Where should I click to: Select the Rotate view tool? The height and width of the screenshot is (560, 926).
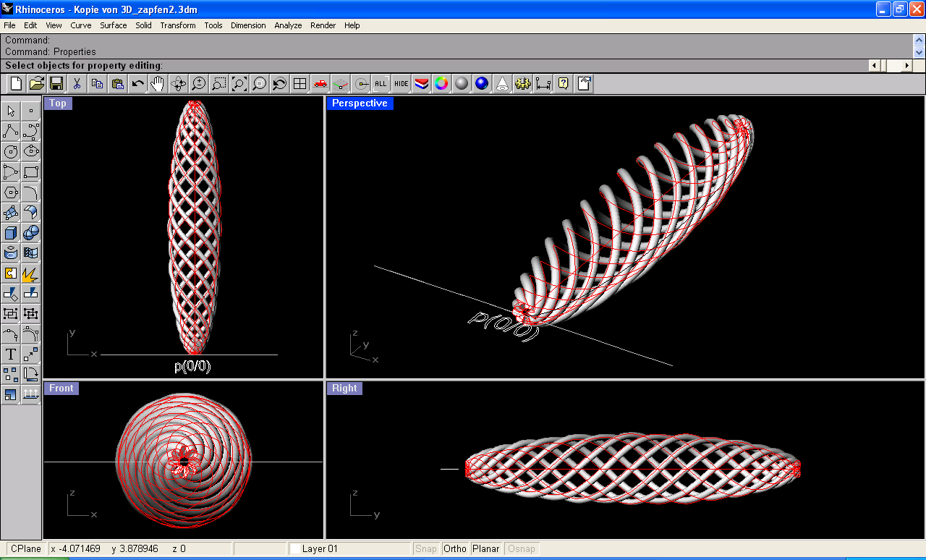(x=178, y=84)
